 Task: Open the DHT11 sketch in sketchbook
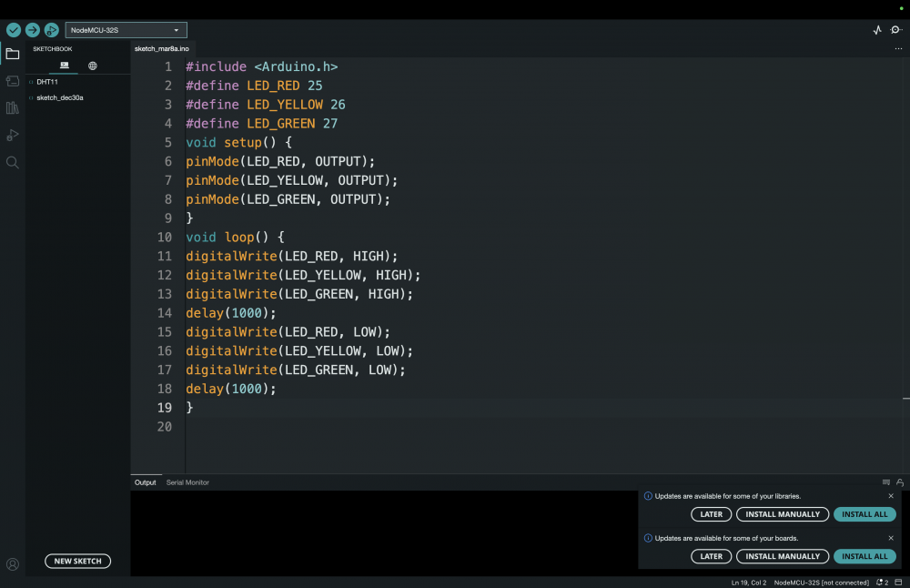click(47, 81)
